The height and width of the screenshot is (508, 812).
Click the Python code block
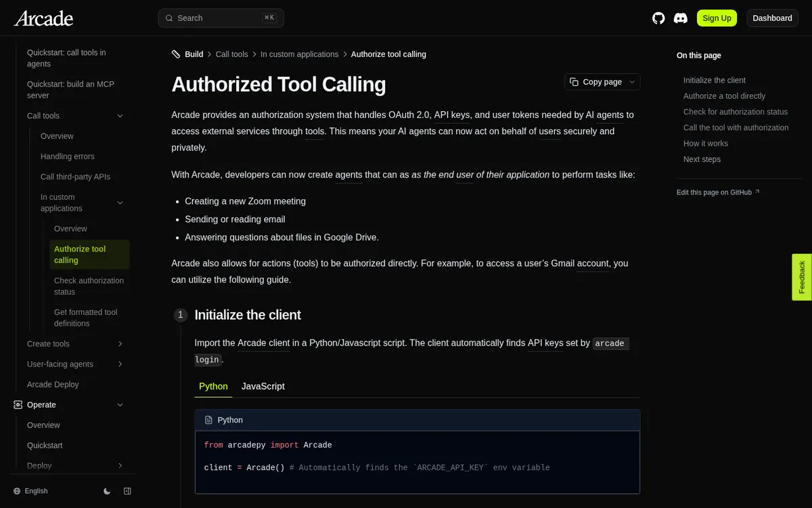[x=417, y=461]
